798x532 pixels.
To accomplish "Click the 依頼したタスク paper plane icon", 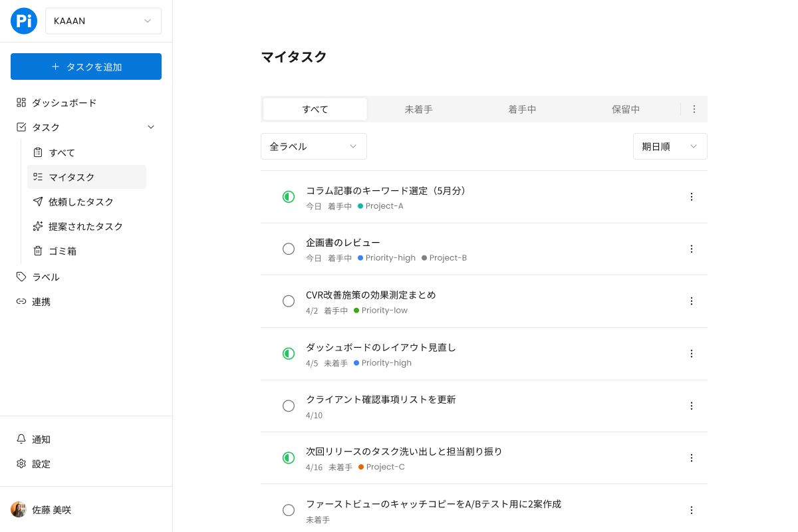I will click(x=38, y=201).
